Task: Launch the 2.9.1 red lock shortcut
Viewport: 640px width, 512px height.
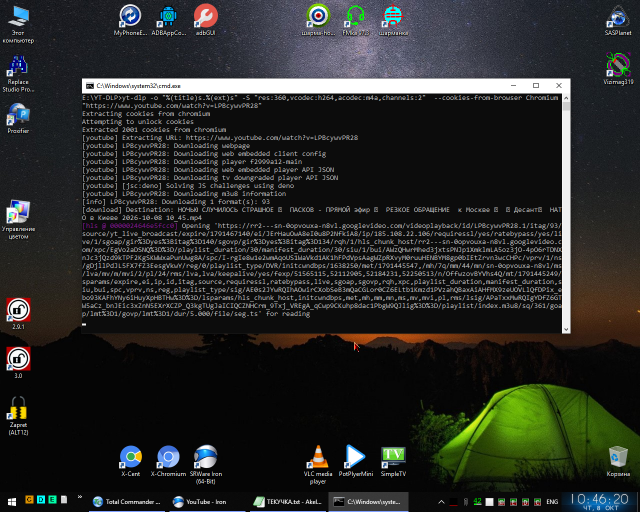Action: pyautogui.click(x=18, y=314)
